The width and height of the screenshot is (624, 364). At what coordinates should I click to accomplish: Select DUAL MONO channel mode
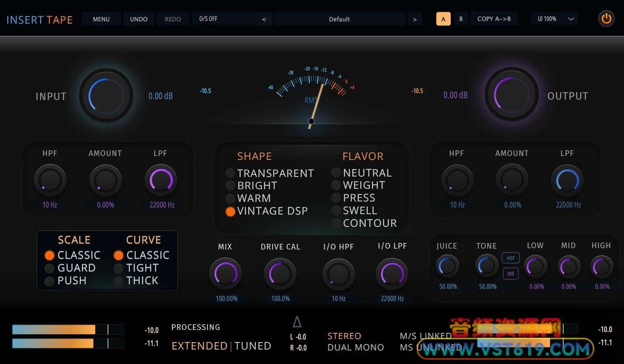tap(356, 348)
